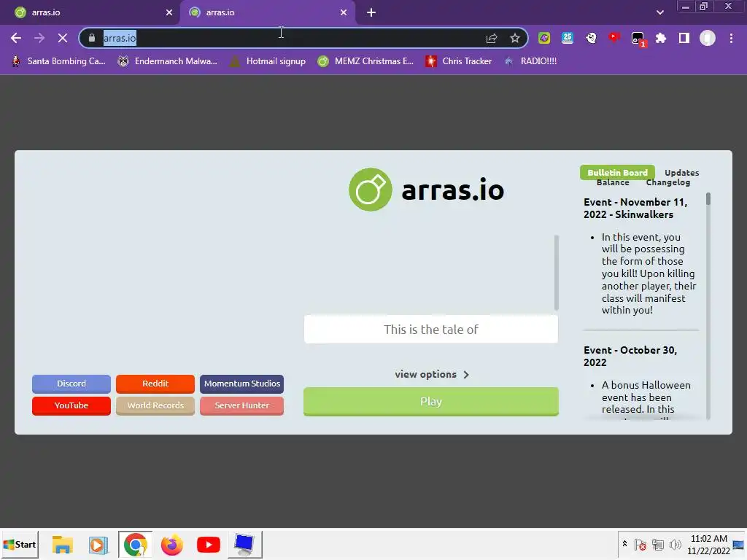Open the YouTube button on the page
This screenshot has width=747, height=560.
71,405
